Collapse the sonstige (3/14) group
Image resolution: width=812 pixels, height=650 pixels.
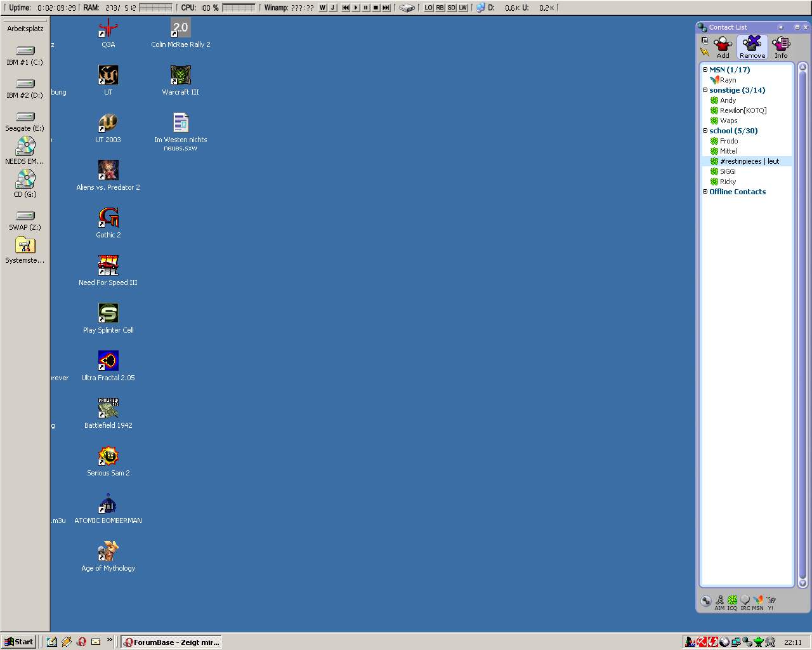pyautogui.click(x=705, y=90)
